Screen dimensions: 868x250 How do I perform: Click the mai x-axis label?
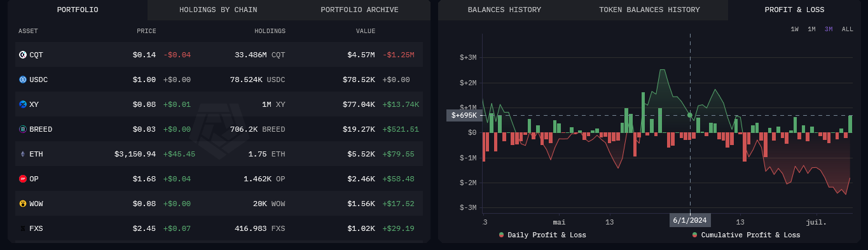(559, 222)
